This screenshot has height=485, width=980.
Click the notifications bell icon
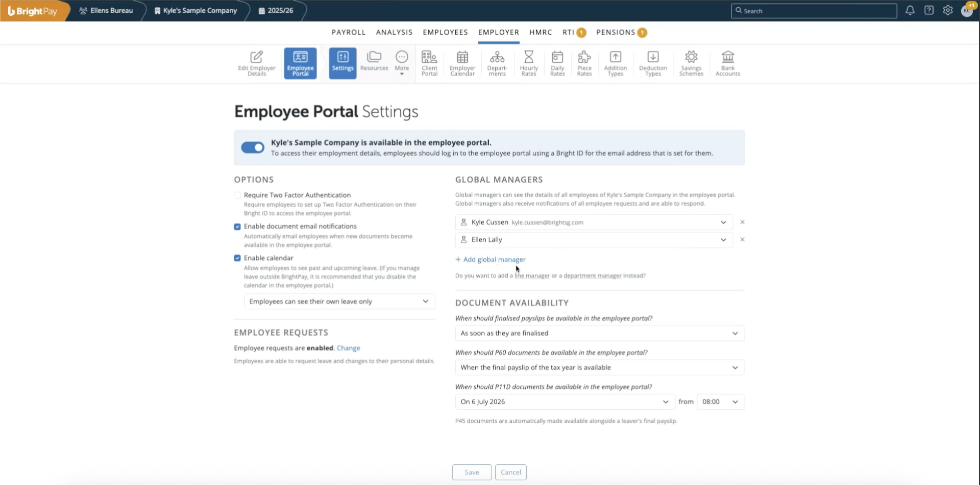click(x=910, y=11)
